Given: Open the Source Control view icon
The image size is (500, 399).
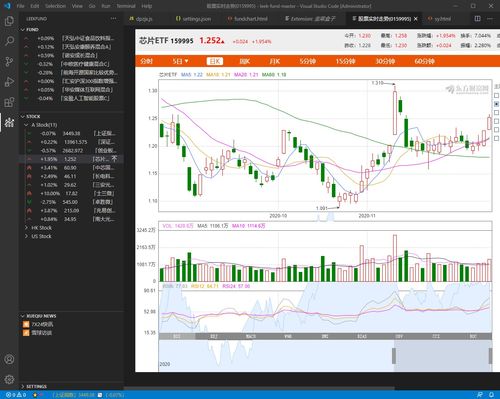Looking at the screenshot, I should pos(9,62).
